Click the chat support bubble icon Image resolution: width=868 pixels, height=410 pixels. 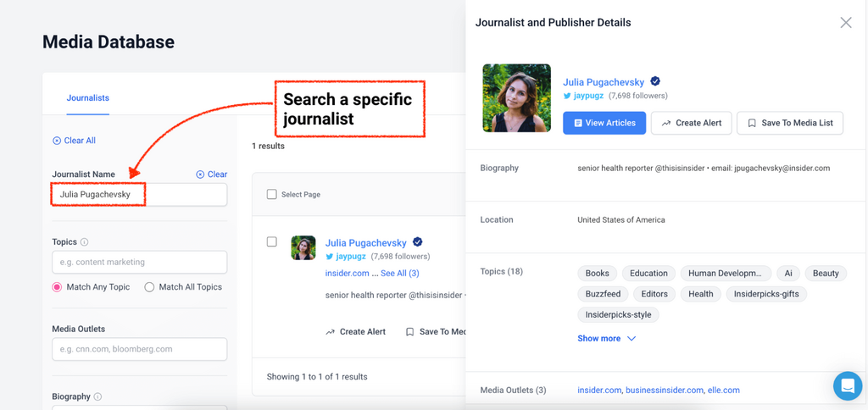tap(847, 385)
